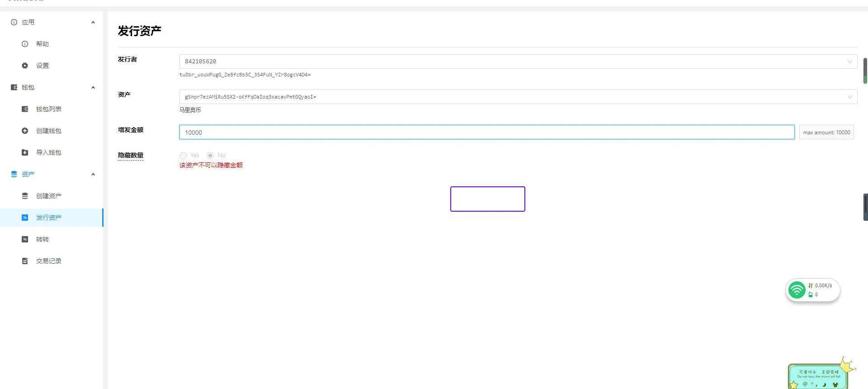This screenshot has height=389, width=868.
Task: Click the gear icon beside 设置
Action: [25, 66]
